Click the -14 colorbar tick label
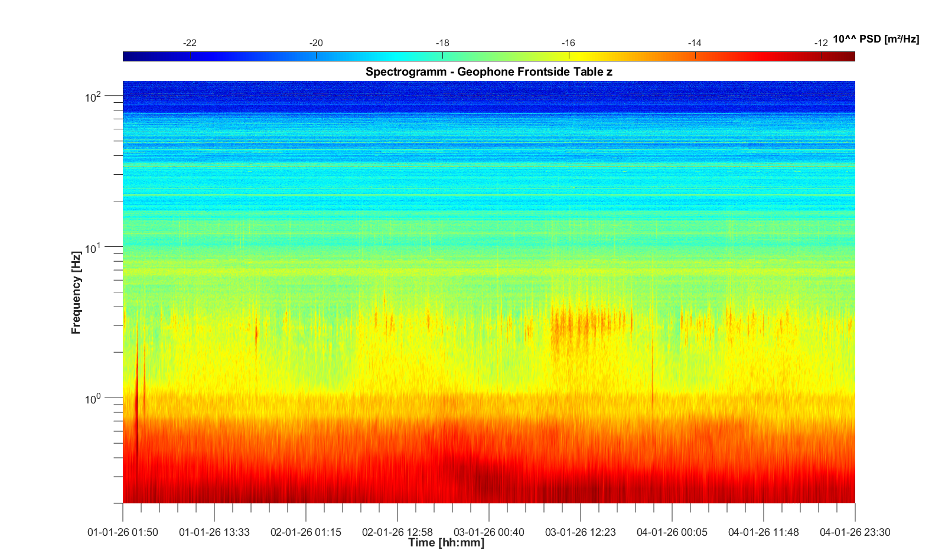The image size is (945, 560). (x=695, y=43)
